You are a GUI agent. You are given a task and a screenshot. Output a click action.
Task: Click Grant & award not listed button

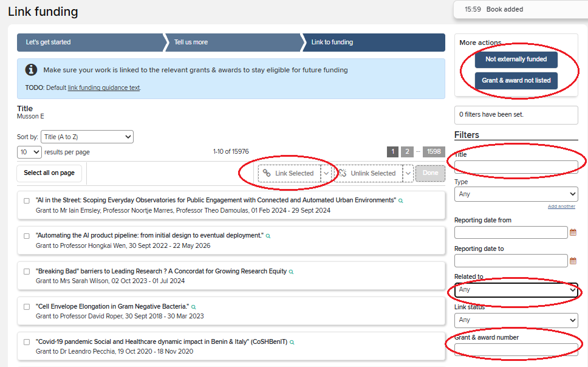tap(516, 81)
